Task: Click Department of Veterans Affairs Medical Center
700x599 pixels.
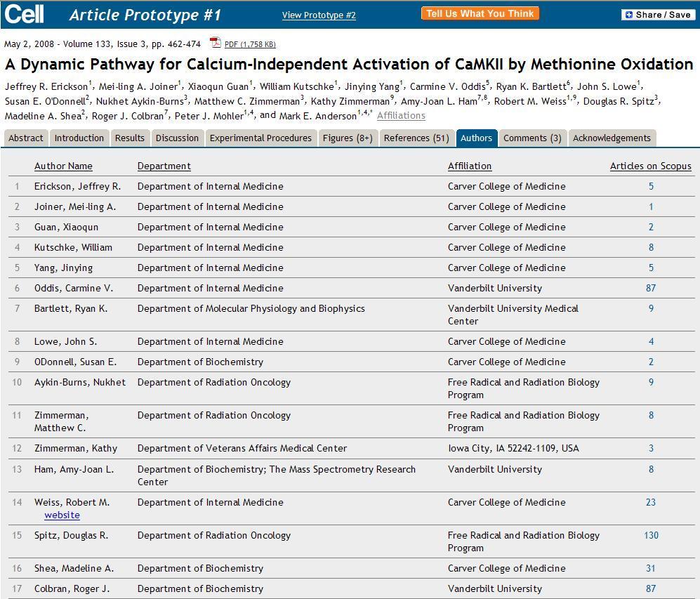Action: pos(242,448)
